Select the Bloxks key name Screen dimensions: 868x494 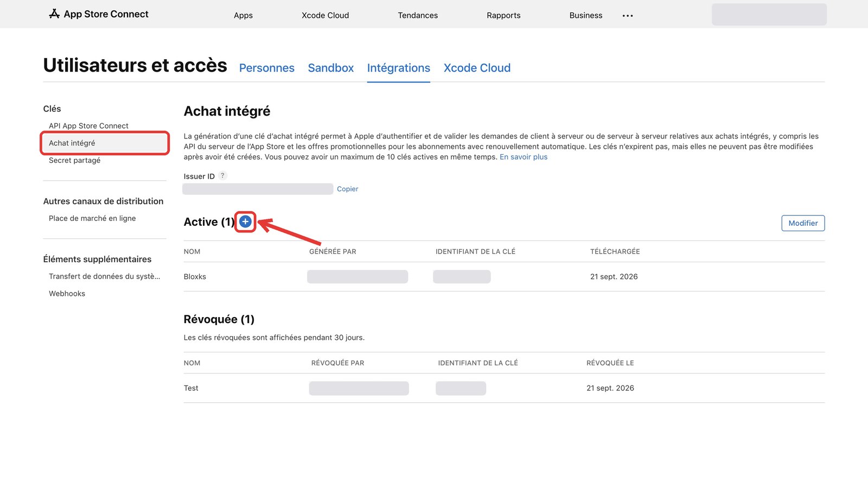(x=195, y=277)
